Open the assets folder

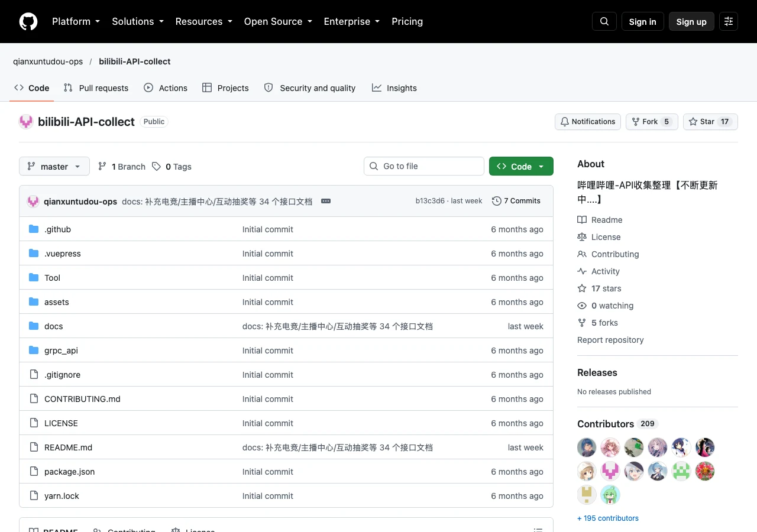pos(57,302)
